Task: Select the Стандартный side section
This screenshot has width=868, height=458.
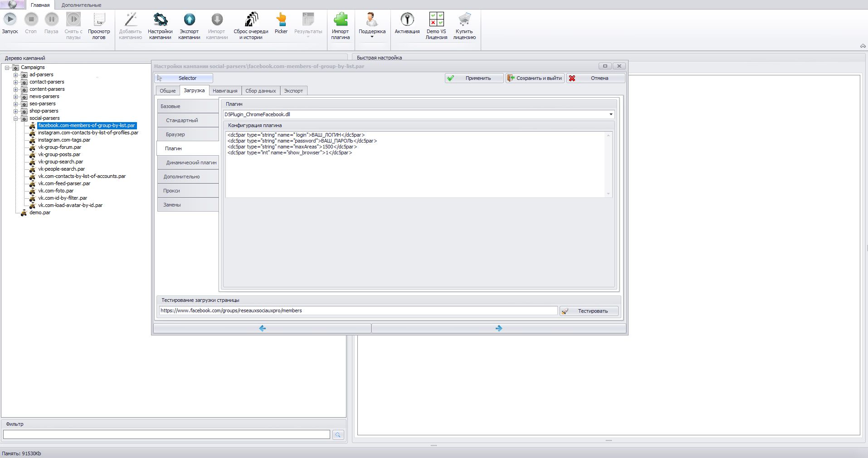Action: click(189, 120)
